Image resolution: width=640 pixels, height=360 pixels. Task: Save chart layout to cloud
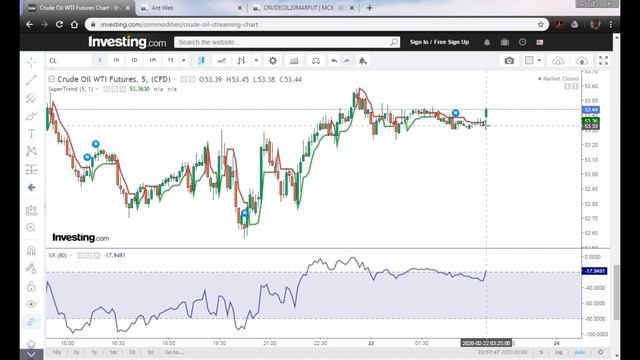point(582,61)
